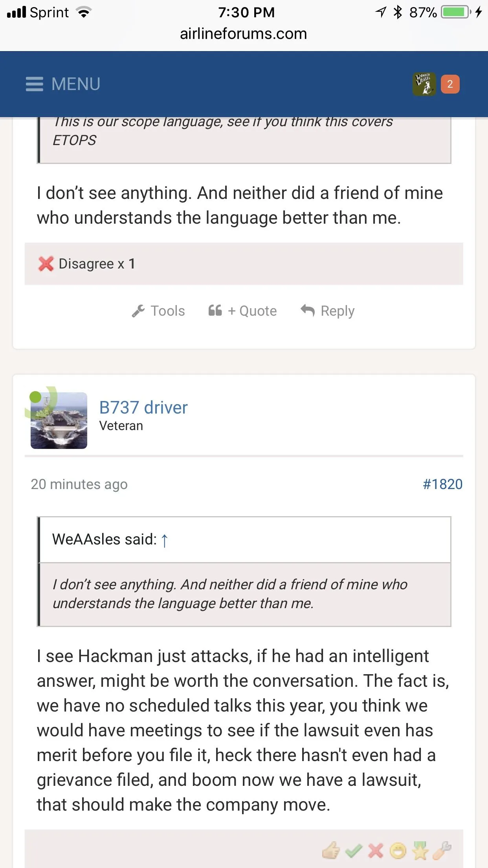This screenshot has height=868, width=488.
Task: View the 2 unread notifications badge
Action: tap(450, 84)
